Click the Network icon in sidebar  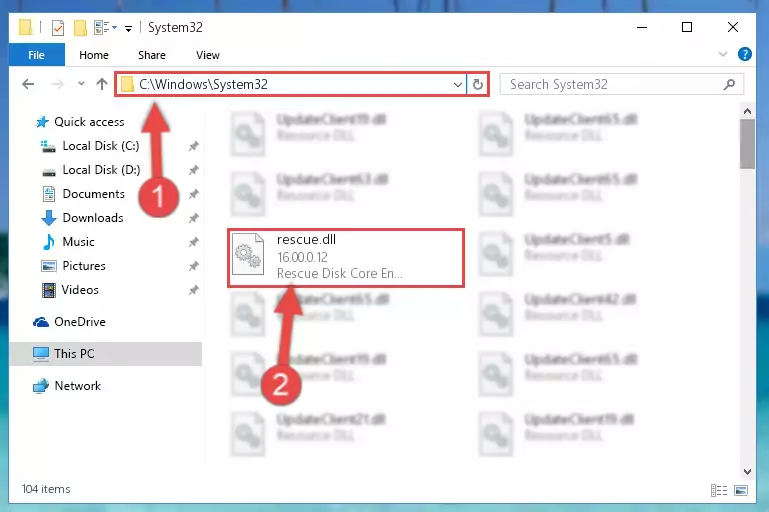tap(41, 386)
